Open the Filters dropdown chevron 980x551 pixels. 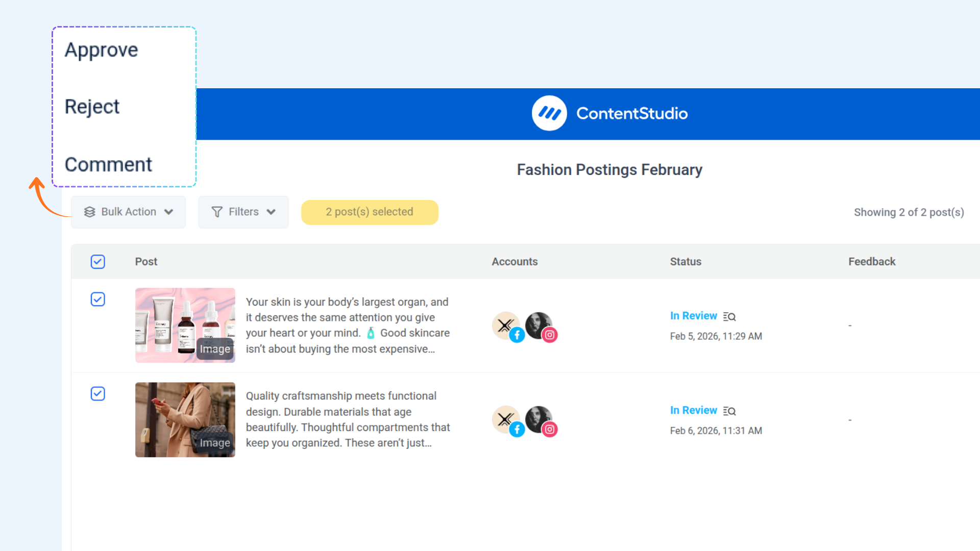point(271,212)
